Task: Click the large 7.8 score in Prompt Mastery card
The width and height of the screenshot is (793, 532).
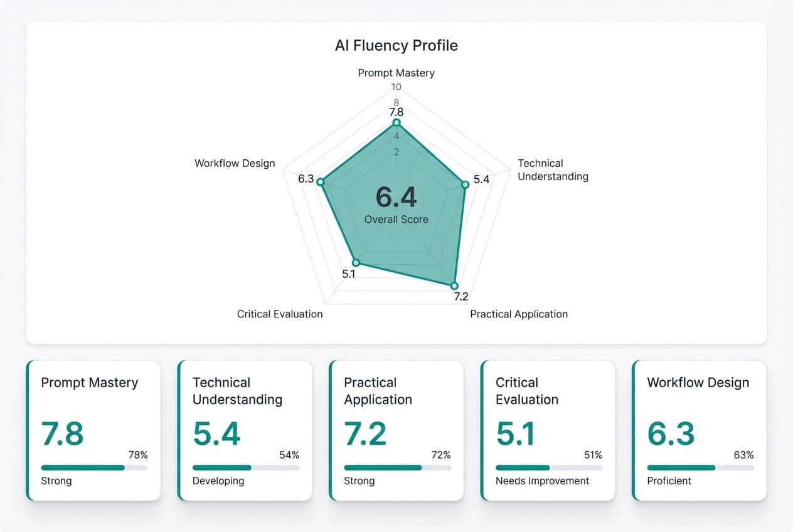Action: click(63, 434)
